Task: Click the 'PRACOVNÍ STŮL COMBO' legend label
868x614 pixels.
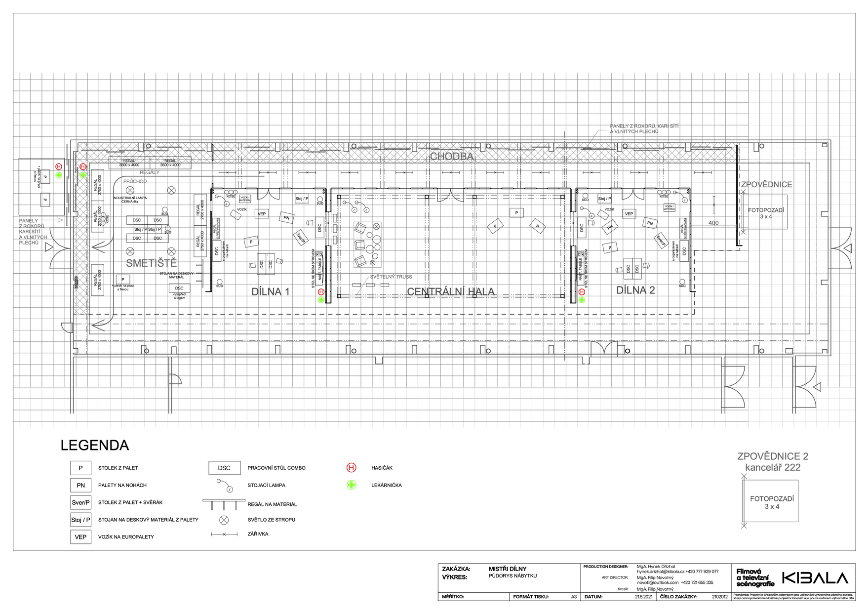Action: (276, 468)
